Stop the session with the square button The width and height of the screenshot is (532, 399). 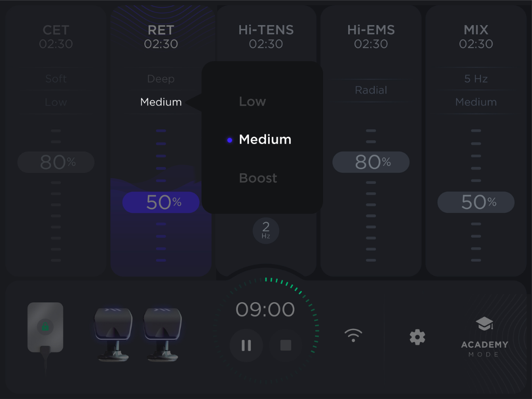(286, 345)
